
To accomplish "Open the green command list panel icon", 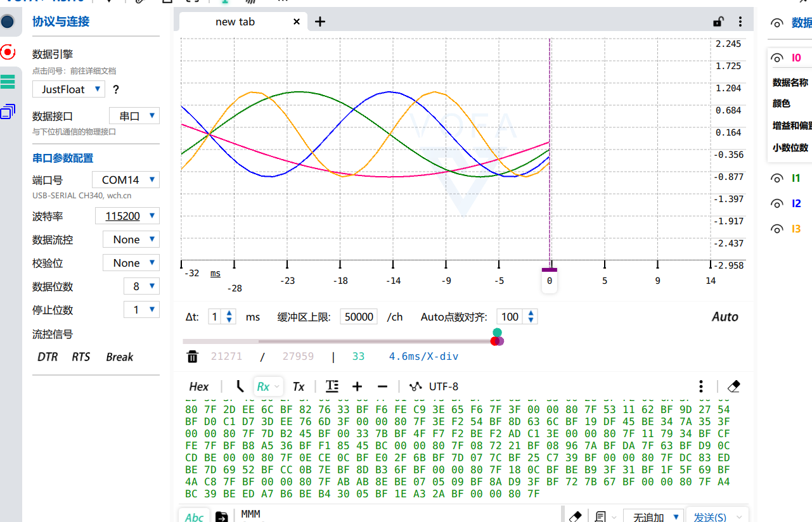I will pyautogui.click(x=8, y=81).
